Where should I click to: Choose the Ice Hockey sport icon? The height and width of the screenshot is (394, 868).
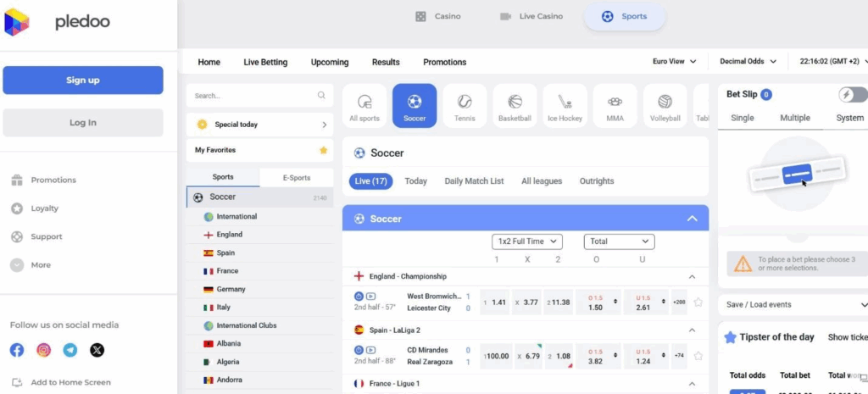565,106
